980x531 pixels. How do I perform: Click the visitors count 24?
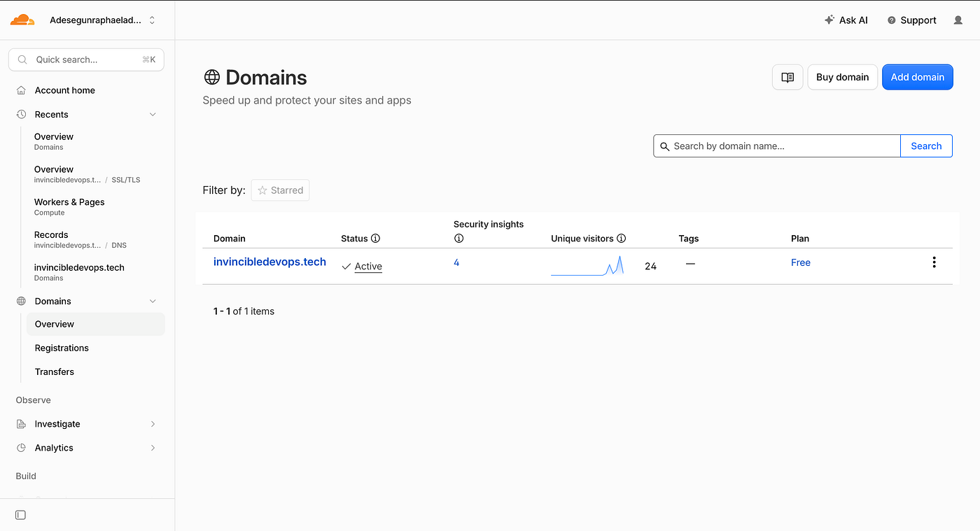tap(650, 266)
